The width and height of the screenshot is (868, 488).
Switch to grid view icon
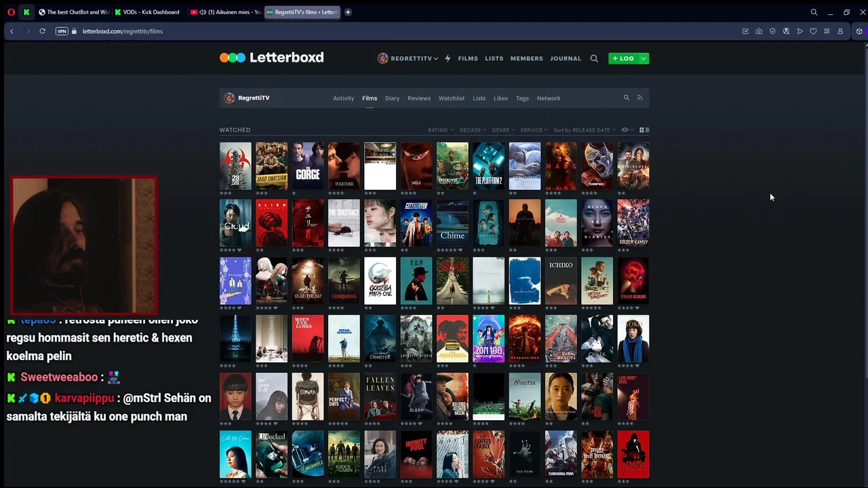click(642, 129)
